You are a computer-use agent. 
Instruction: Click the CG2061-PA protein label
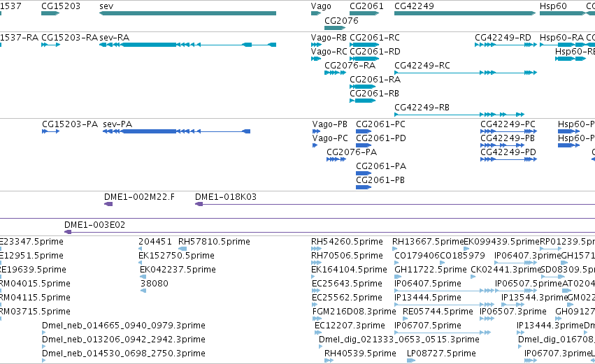(x=381, y=166)
